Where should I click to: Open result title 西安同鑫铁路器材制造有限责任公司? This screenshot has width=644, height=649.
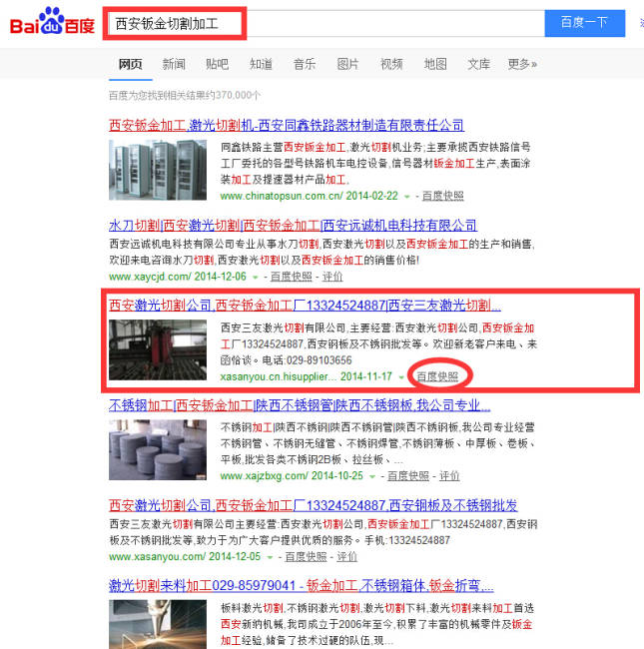coord(287,125)
